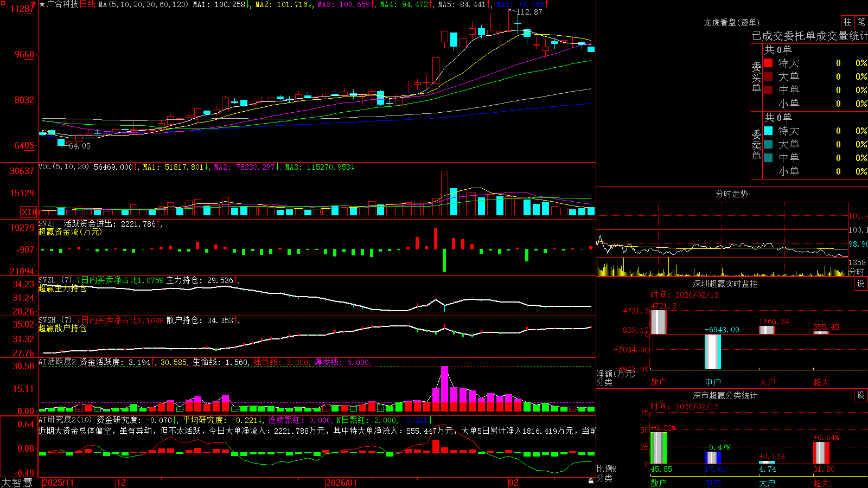
Task: Click the SVZL indicator name
Action: point(47,280)
